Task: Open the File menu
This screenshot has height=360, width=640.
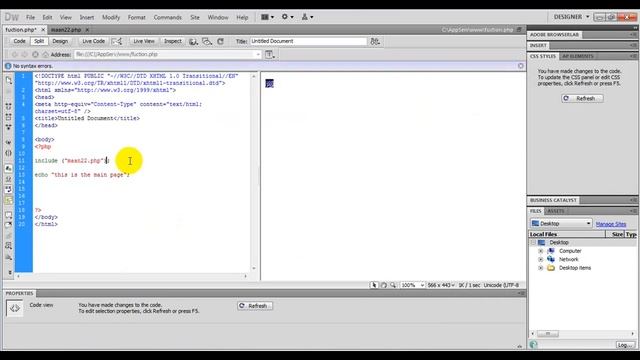Action: click(31, 18)
